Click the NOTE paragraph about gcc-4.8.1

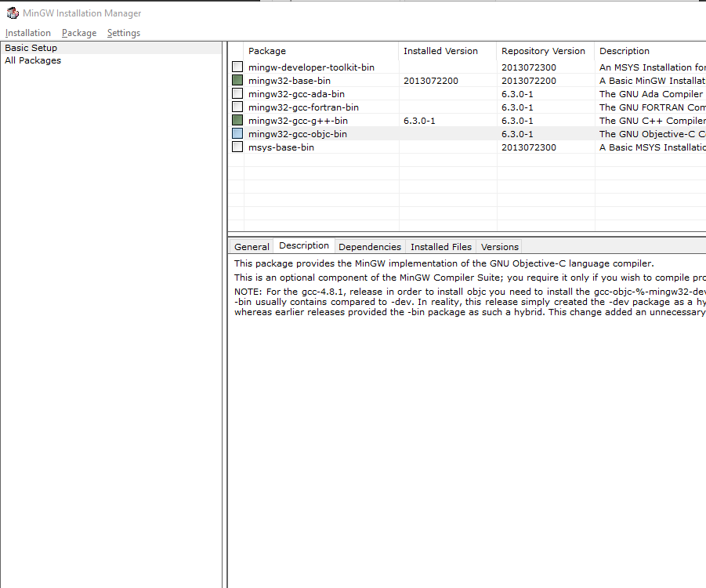coord(469,302)
